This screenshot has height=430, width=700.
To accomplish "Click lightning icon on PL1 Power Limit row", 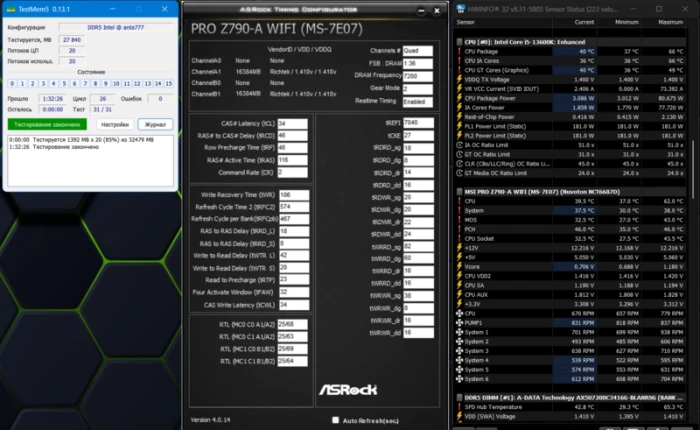I will coord(459,126).
